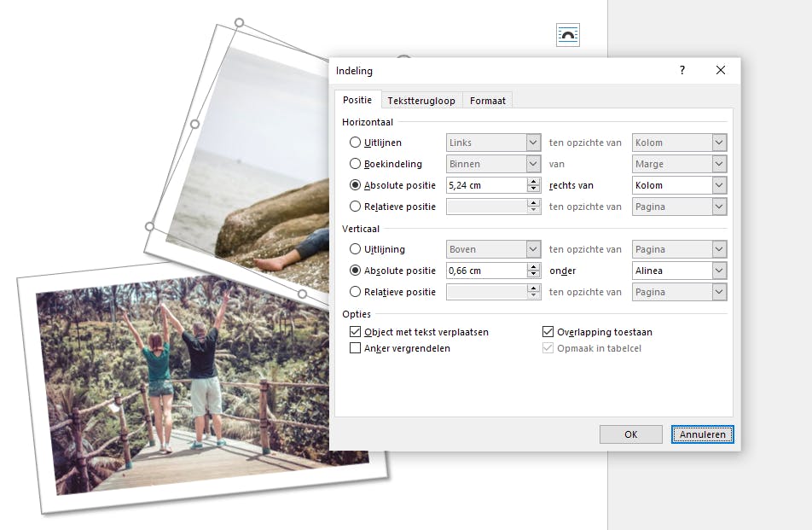Click the help question mark in Indeling dialog
The height and width of the screenshot is (530, 812).
coord(682,70)
